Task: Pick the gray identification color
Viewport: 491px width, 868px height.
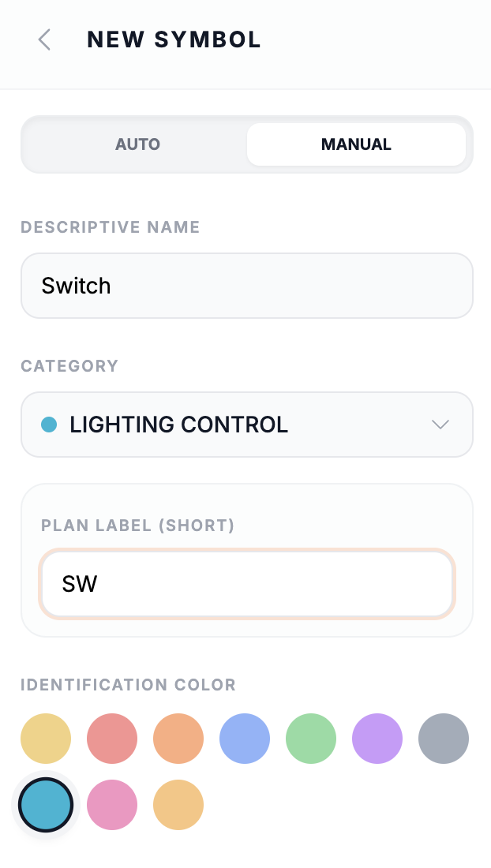Action: coord(444,739)
